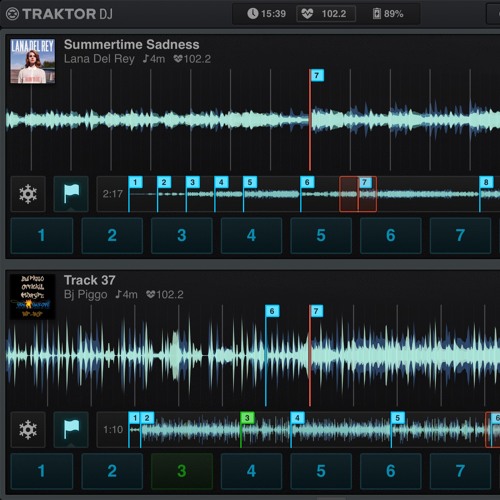Click cue flag 7 on Summertime Sadness main waveform
Screen dimensions: 500x500
[x=317, y=75]
